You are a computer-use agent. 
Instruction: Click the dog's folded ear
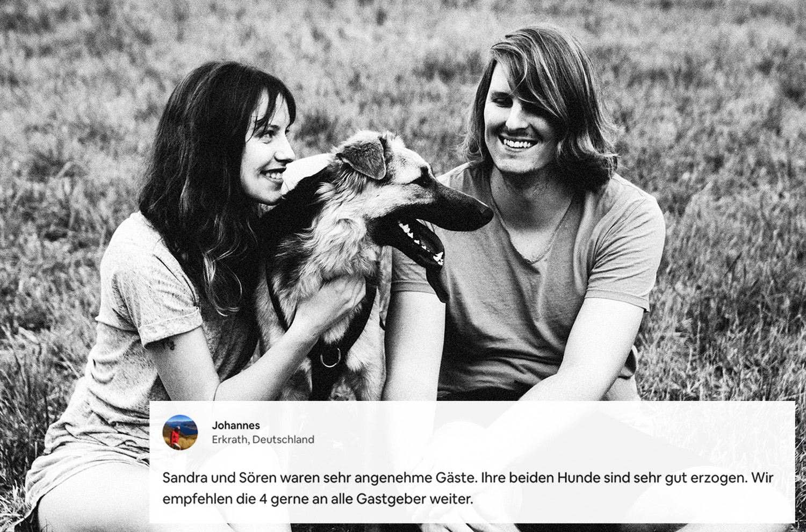coord(365,157)
